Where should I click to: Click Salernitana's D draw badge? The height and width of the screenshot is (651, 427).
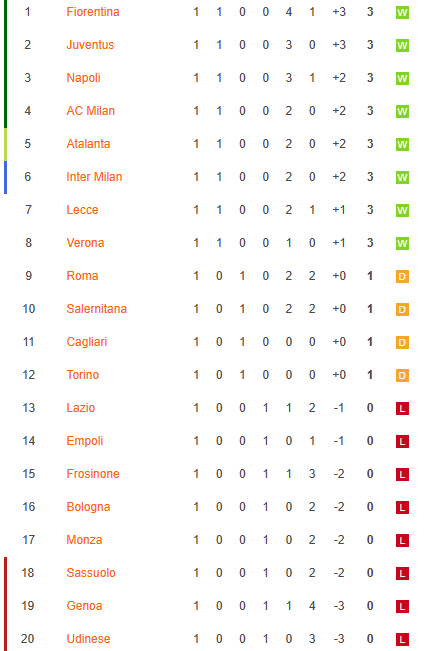pyautogui.click(x=402, y=309)
